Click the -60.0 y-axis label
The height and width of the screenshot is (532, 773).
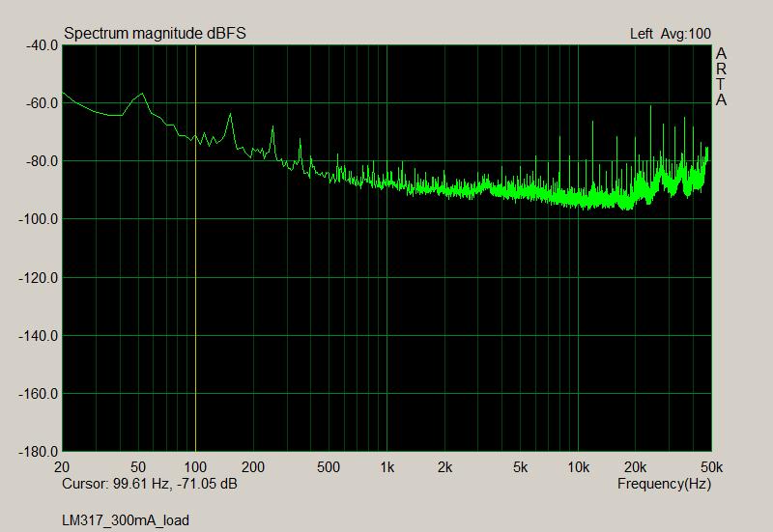pyautogui.click(x=42, y=103)
